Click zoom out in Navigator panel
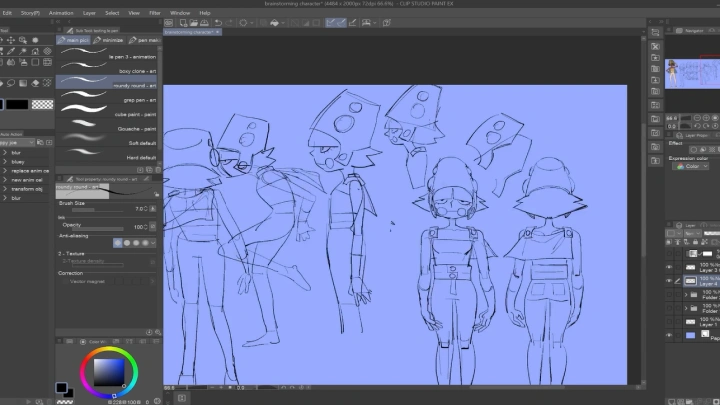 697,118
